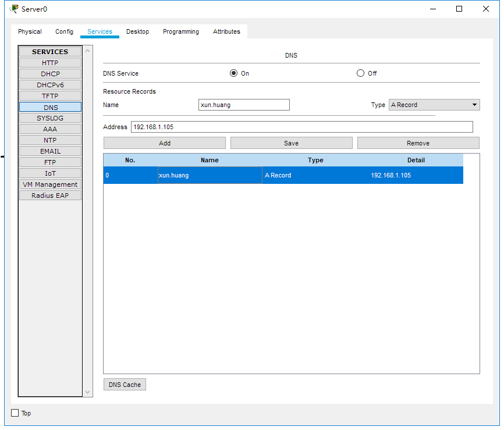Enable the Top checkbox
Screen dimensions: 504x430
pos(15,413)
